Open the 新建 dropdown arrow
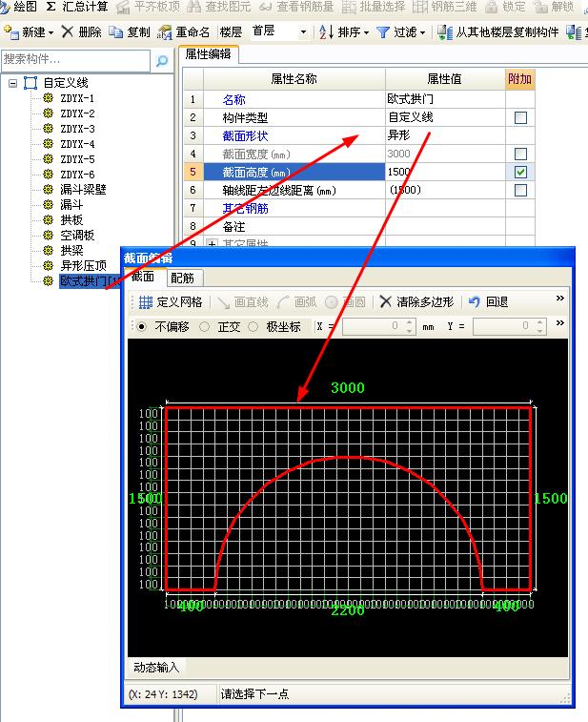This screenshot has height=722, width=588. pos(51,32)
